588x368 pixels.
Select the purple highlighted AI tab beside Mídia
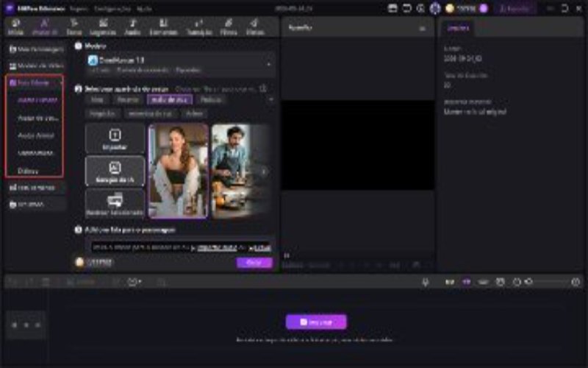click(44, 27)
